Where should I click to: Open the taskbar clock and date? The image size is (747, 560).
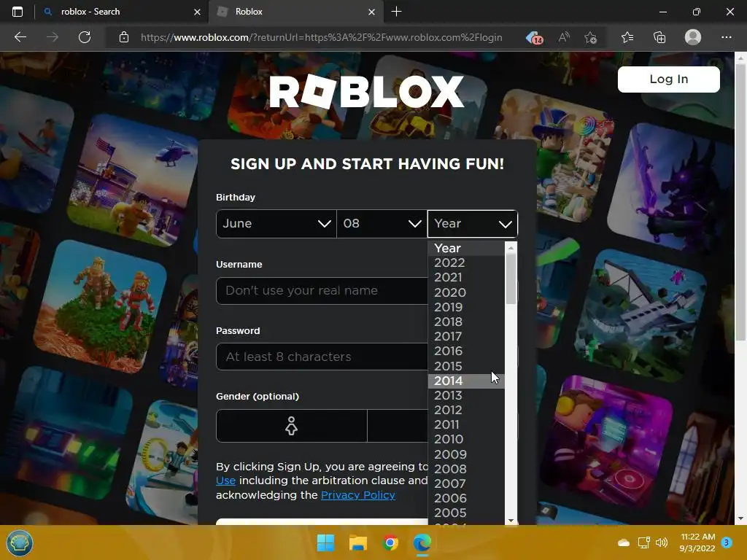[697, 542]
